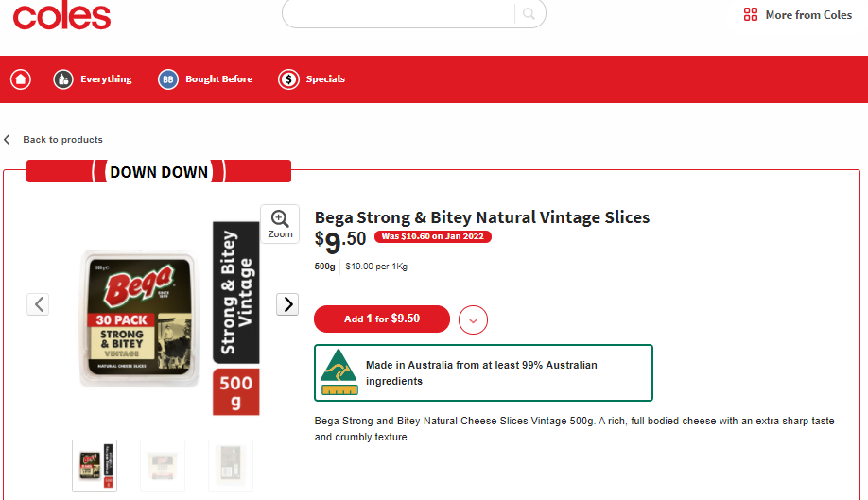868x500 pixels.
Task: Zoom into the product image
Action: click(x=280, y=224)
